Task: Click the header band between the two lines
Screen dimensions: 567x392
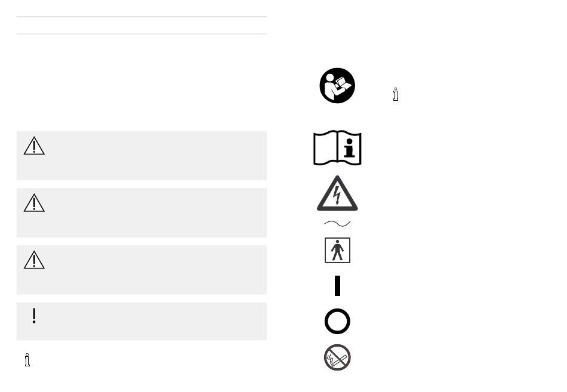Action: point(142,25)
